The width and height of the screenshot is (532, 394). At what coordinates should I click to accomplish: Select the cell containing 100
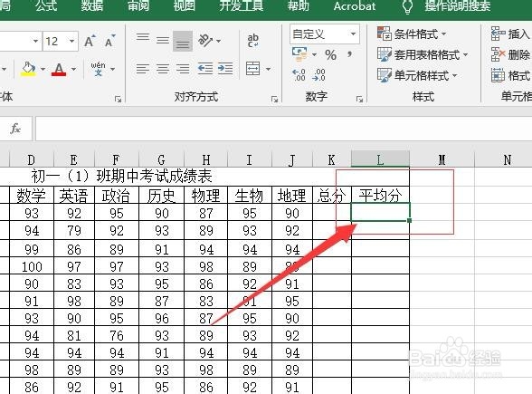[x=32, y=266]
